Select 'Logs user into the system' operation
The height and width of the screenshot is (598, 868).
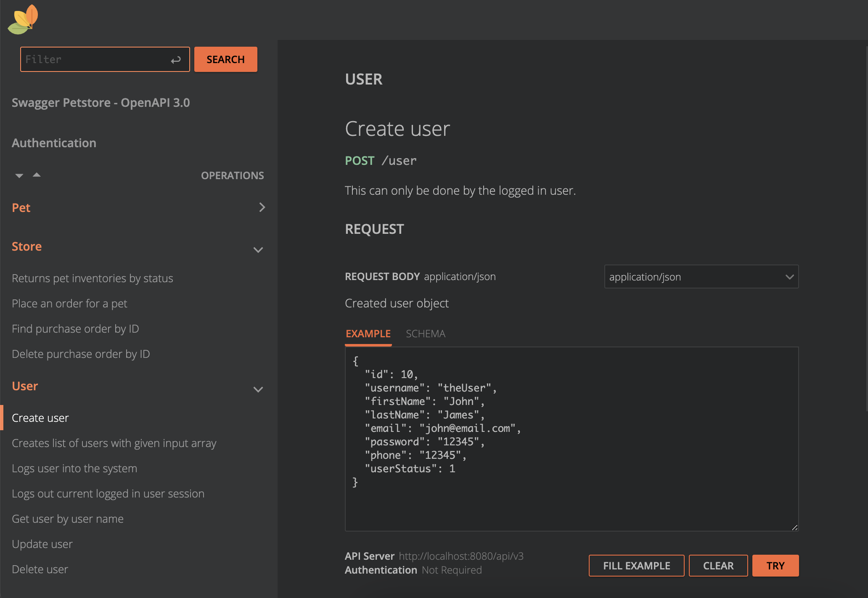(x=74, y=468)
